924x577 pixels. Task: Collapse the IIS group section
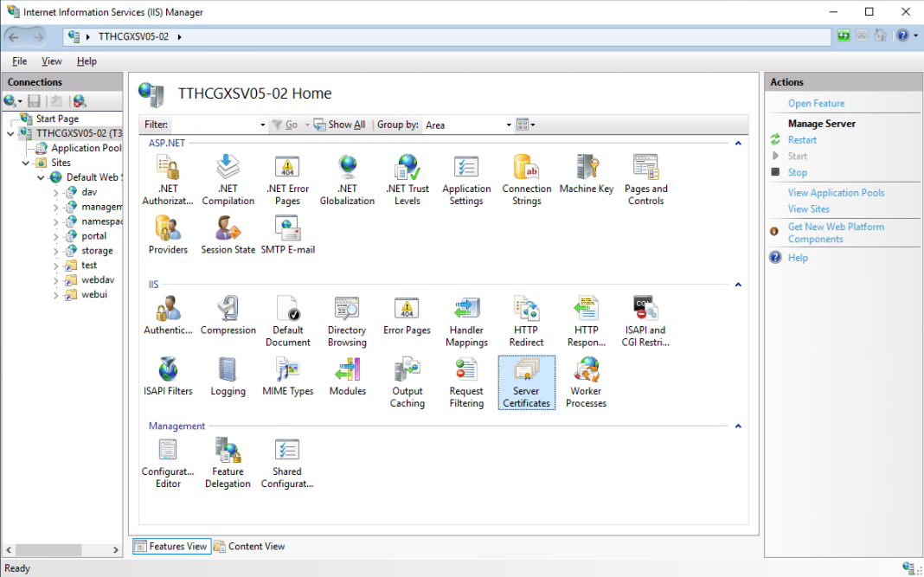pyautogui.click(x=738, y=285)
